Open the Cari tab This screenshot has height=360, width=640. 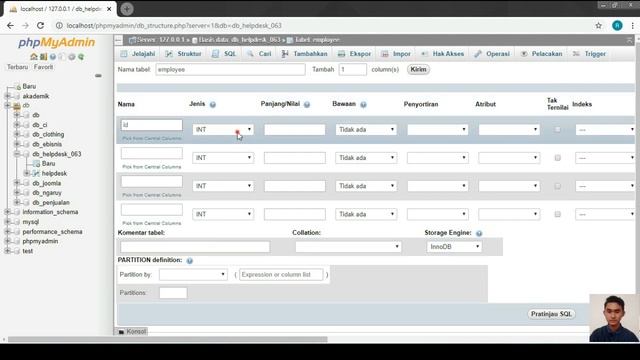pyautogui.click(x=259, y=54)
